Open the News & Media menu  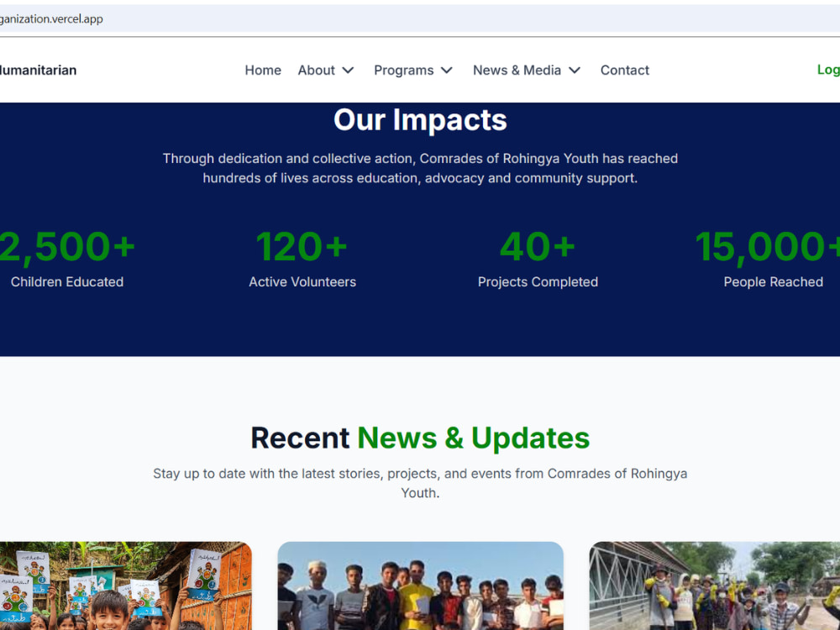tap(517, 71)
